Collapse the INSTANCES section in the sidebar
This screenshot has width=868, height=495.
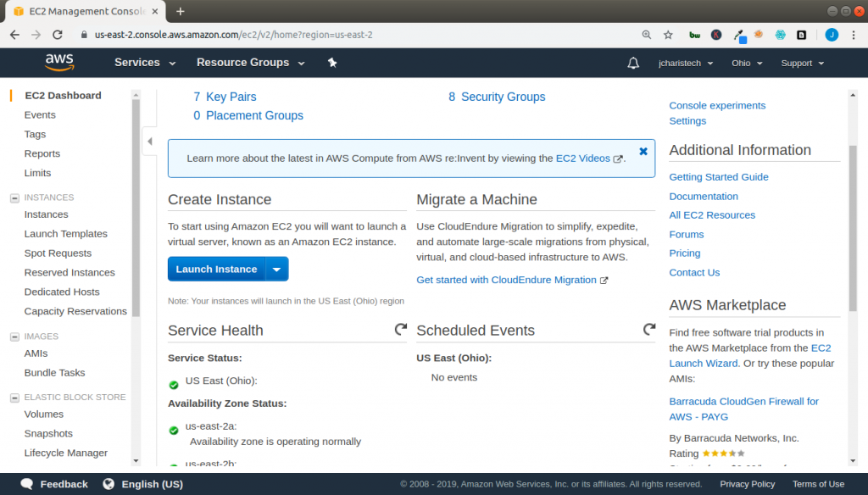coord(13,197)
